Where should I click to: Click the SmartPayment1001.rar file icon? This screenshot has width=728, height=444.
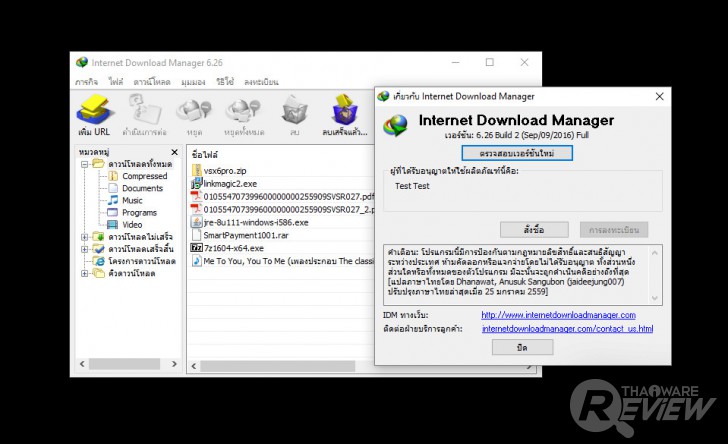coord(196,235)
